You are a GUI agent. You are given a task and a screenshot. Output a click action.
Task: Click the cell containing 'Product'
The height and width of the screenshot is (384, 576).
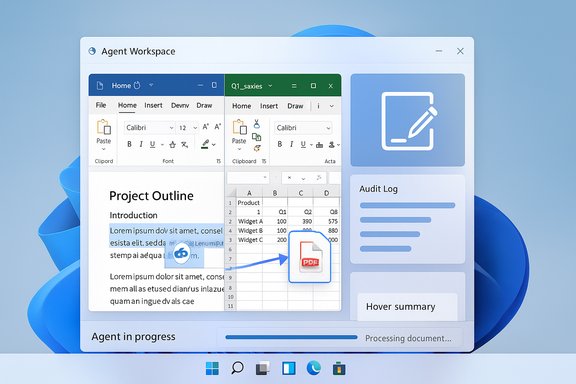click(x=249, y=202)
